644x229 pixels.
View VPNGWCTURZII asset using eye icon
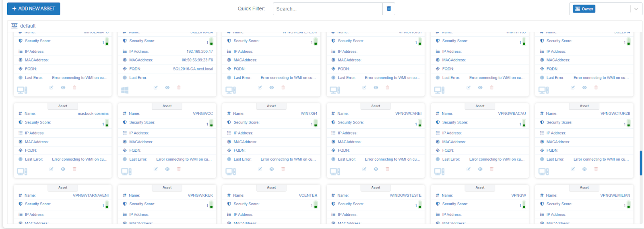tap(584, 169)
